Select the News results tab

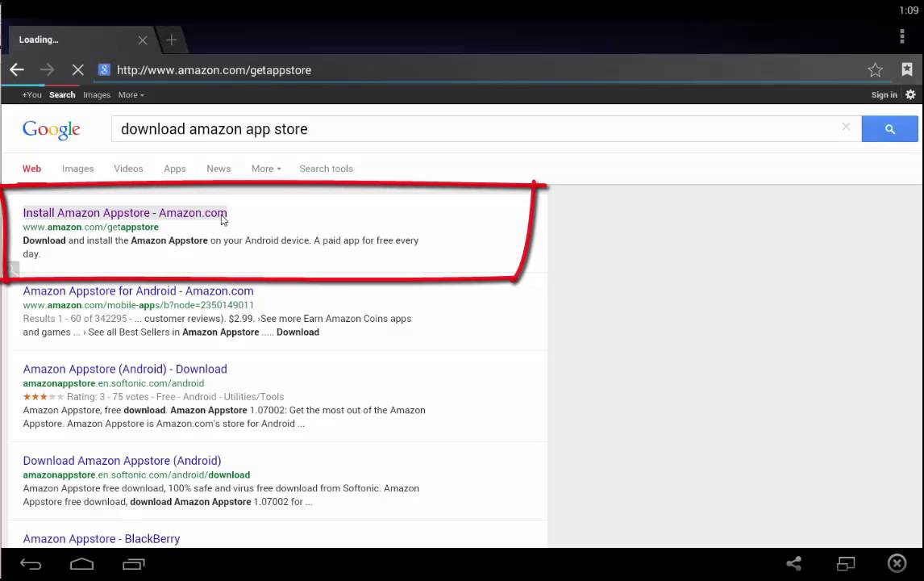click(219, 169)
